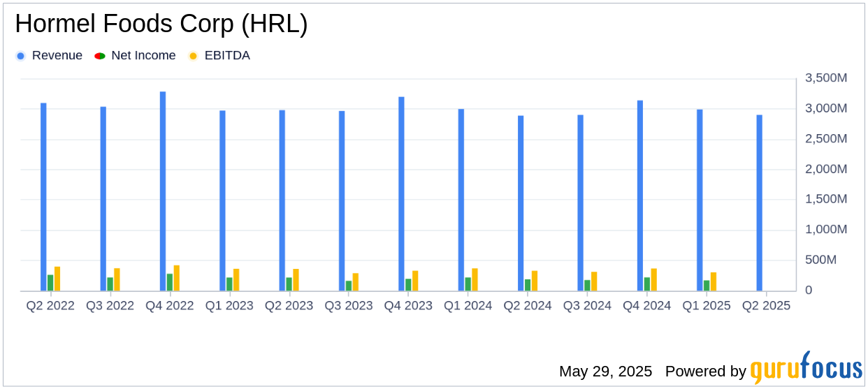868x389 pixels.
Task: Click the blue Revenue legend dot
Action: coord(21,56)
